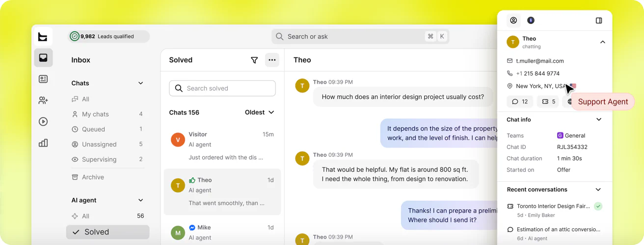The image size is (644, 245).
Task: Click the app logo in sidebar
Action: [43, 37]
